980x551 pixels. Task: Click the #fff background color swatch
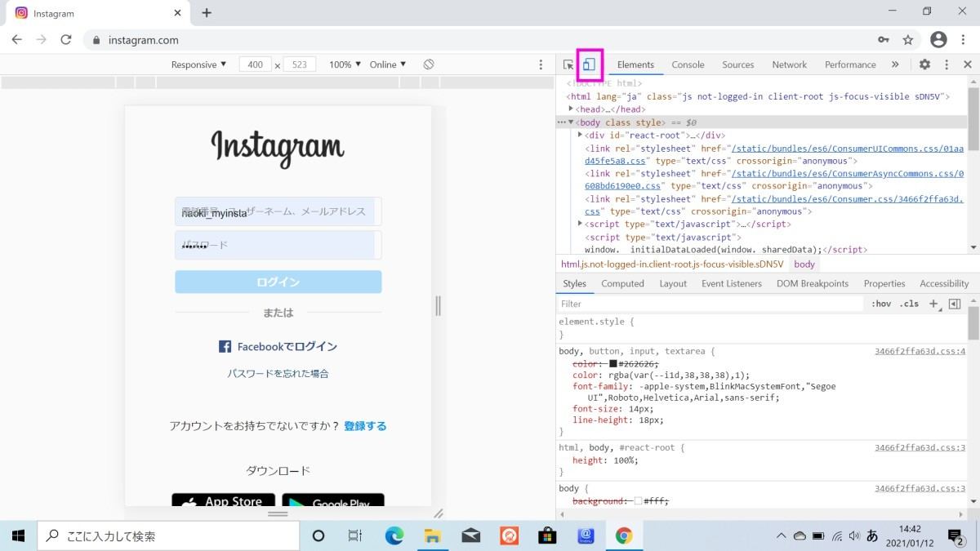point(639,500)
